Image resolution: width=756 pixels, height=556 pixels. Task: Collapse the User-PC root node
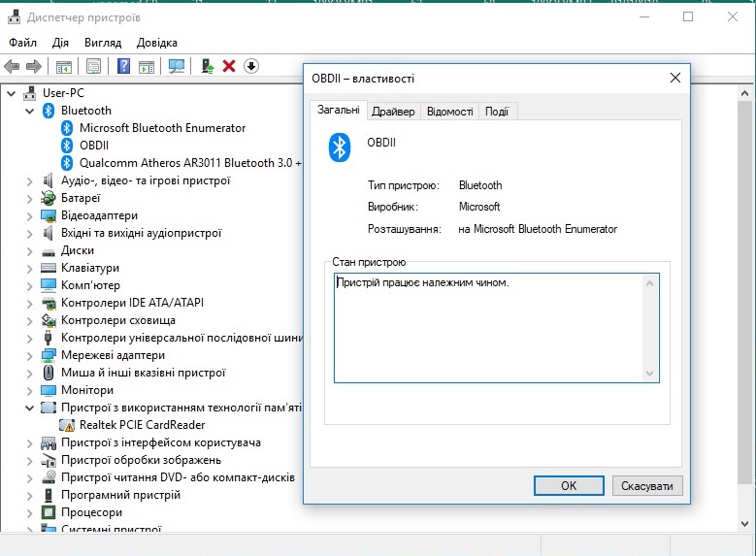pos(11,93)
